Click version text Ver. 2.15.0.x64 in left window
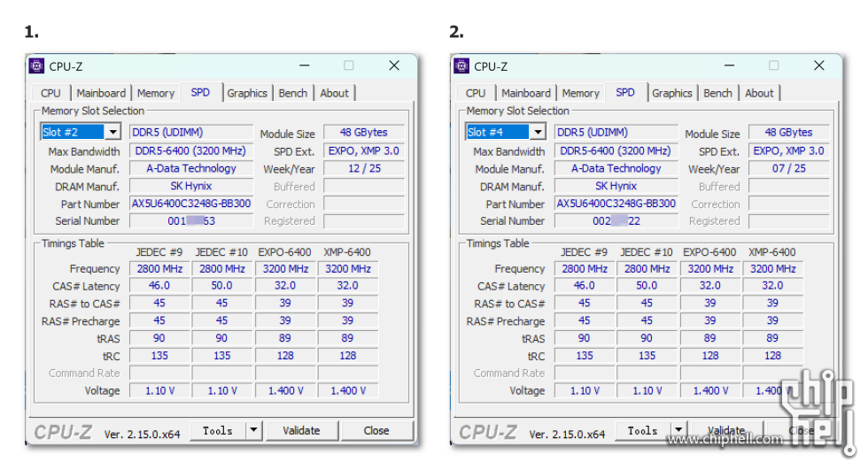 point(143,434)
